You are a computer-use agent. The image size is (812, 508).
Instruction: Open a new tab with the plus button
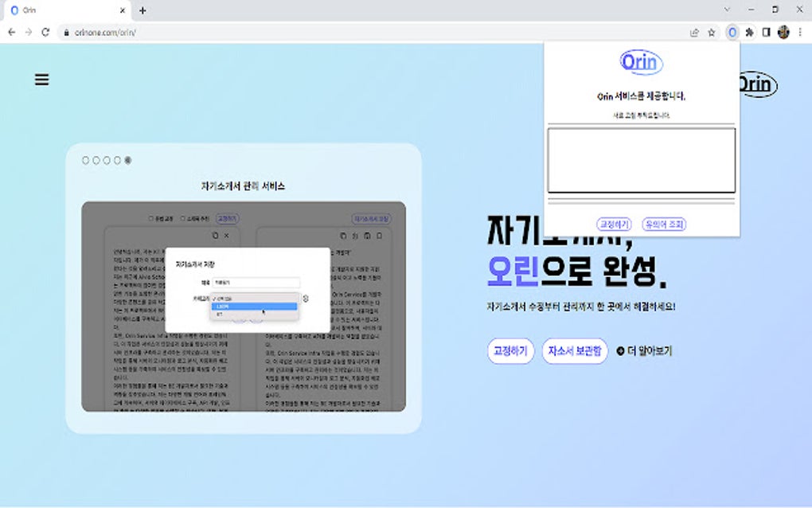tap(141, 10)
